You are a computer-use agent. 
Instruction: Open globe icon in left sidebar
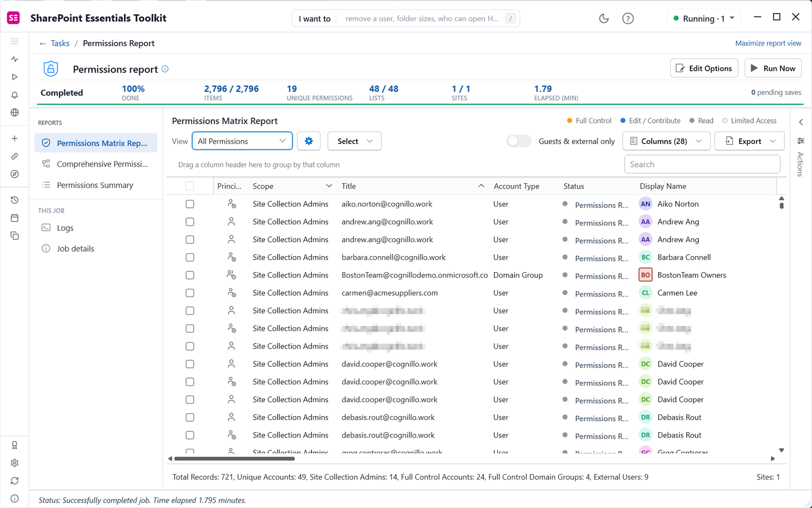15,112
